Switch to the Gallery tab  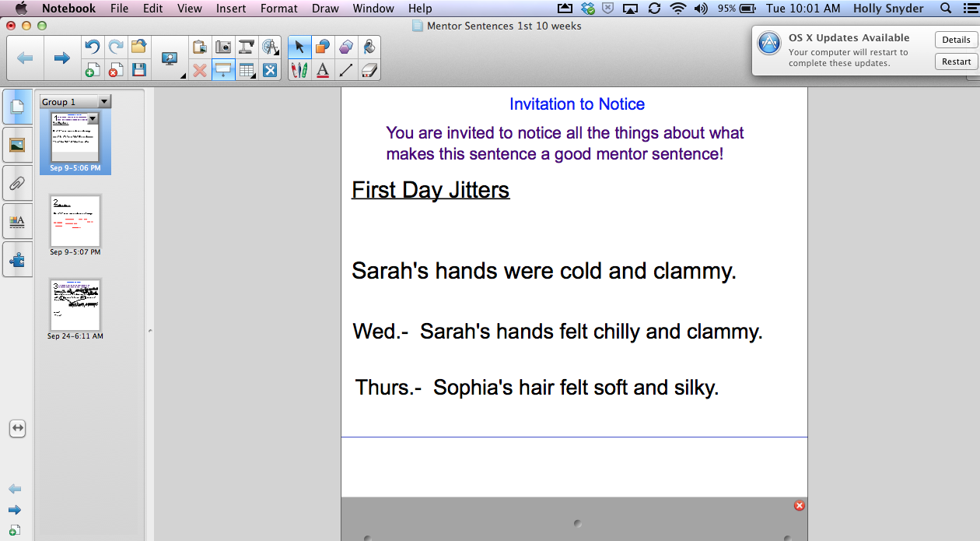(x=17, y=145)
